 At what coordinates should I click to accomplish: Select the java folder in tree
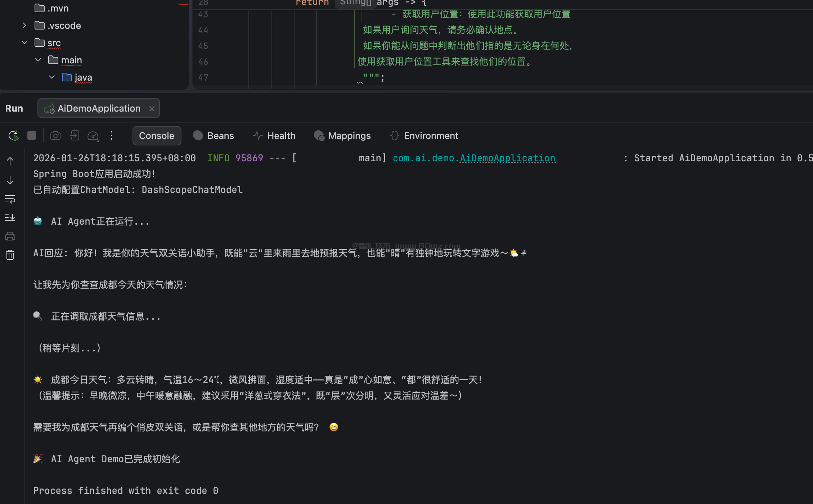point(83,77)
